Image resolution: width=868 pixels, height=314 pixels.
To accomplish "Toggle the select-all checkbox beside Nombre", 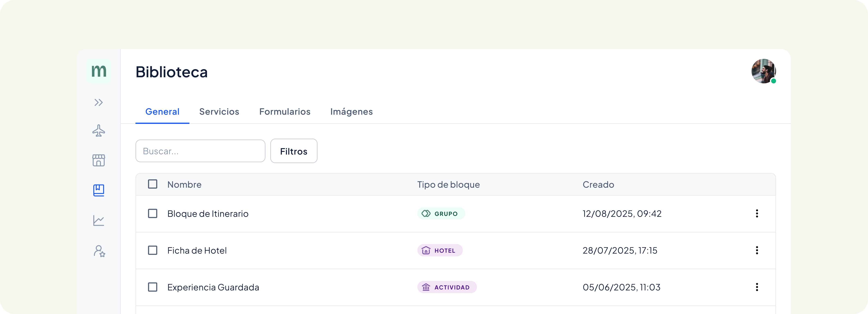I will 153,184.
